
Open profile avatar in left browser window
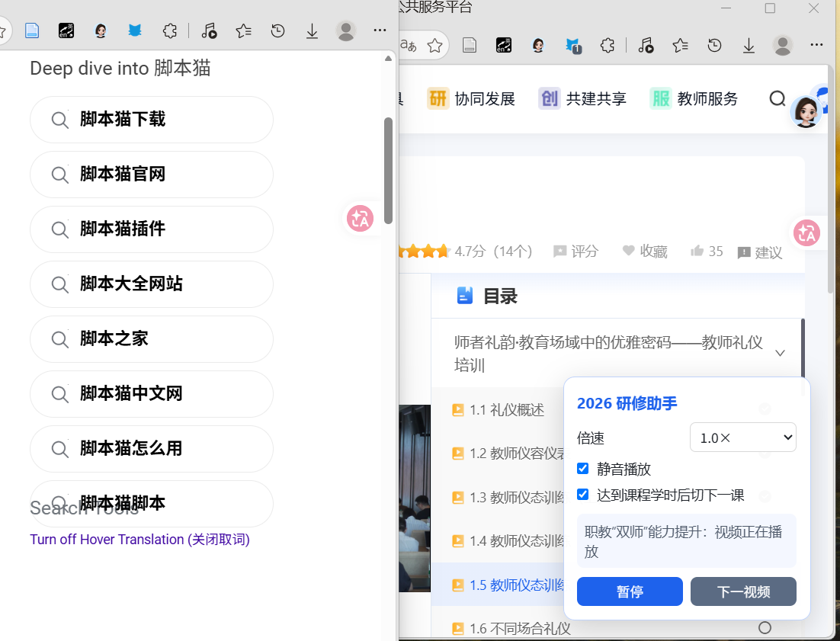pyautogui.click(x=346, y=31)
